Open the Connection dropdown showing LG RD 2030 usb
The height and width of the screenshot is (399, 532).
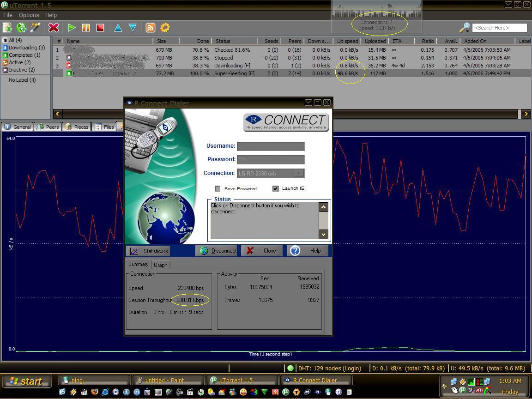point(271,173)
